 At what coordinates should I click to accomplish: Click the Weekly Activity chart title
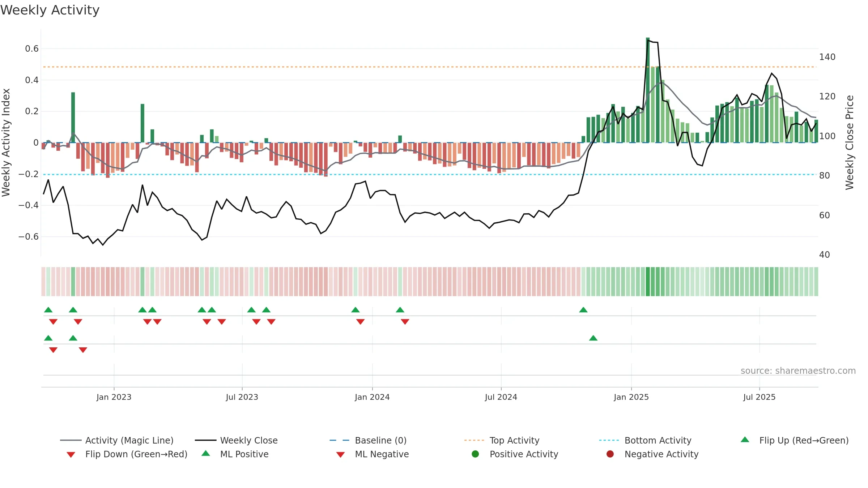pyautogui.click(x=50, y=10)
